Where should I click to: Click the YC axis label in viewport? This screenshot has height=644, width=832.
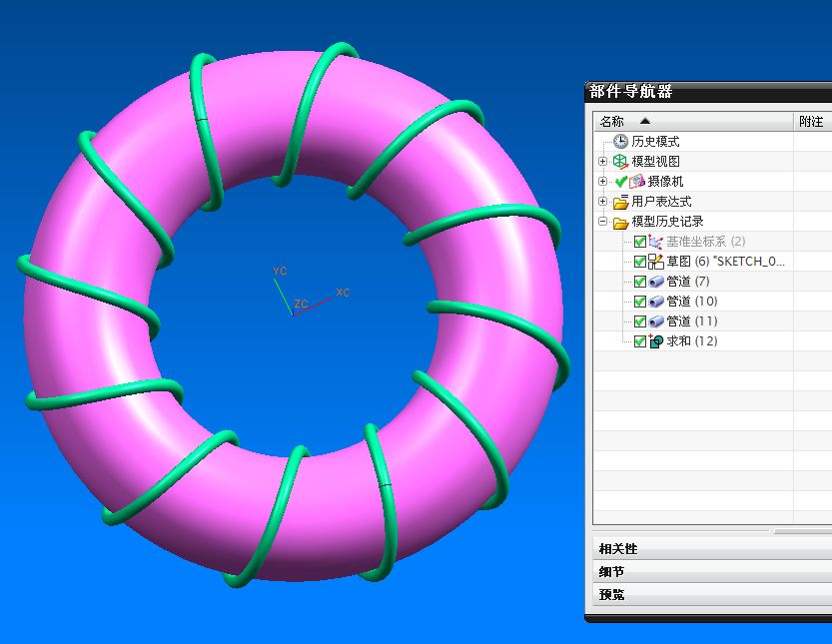point(280,271)
